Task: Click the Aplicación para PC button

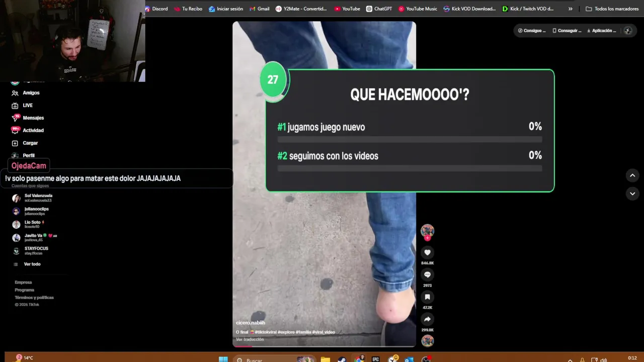Action: [602, 31]
